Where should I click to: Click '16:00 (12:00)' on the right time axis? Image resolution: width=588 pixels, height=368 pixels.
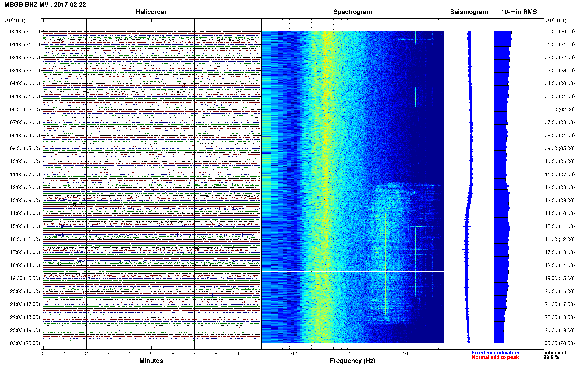(560, 239)
